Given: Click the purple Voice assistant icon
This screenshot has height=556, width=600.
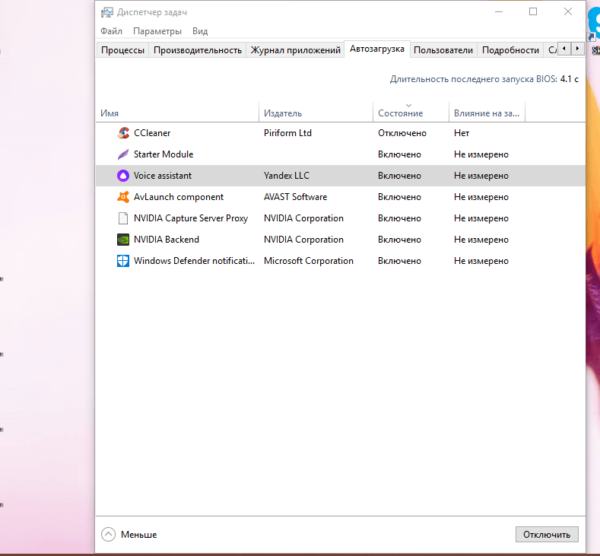Looking at the screenshot, I should pos(123,176).
